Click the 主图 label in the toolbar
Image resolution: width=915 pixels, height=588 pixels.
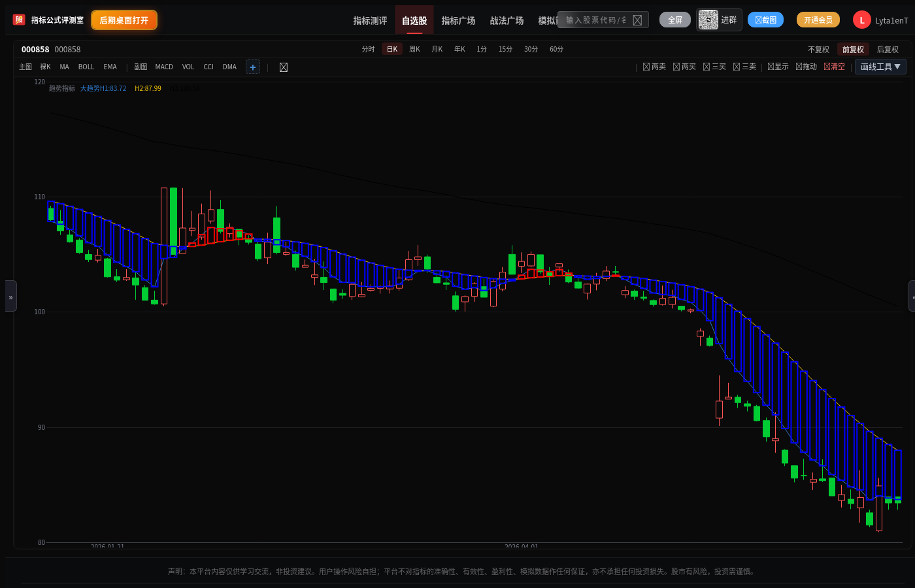pos(25,67)
